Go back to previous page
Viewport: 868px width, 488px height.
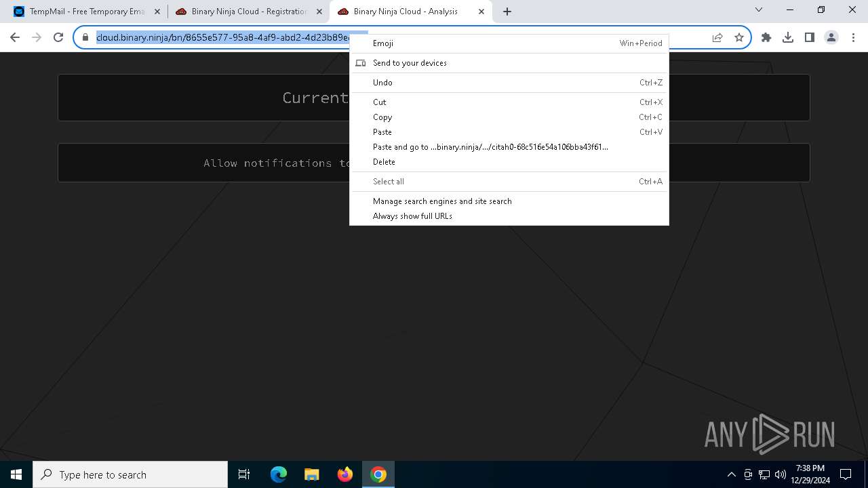point(15,38)
